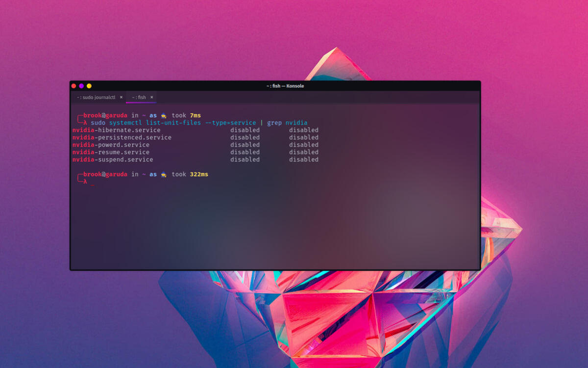Screen dimensions: 588x368
Task: Click first 'disabled' value on nvidia-powerd.service row
Action: (x=245, y=145)
